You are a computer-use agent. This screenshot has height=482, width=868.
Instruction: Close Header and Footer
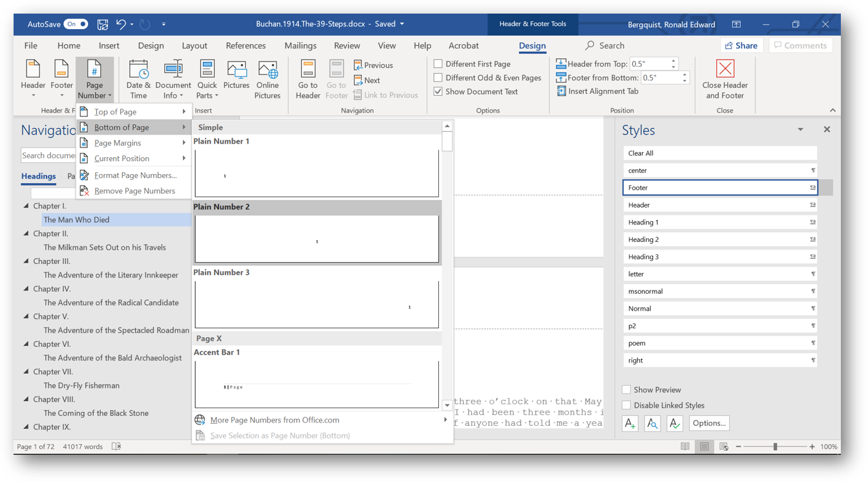coord(725,78)
